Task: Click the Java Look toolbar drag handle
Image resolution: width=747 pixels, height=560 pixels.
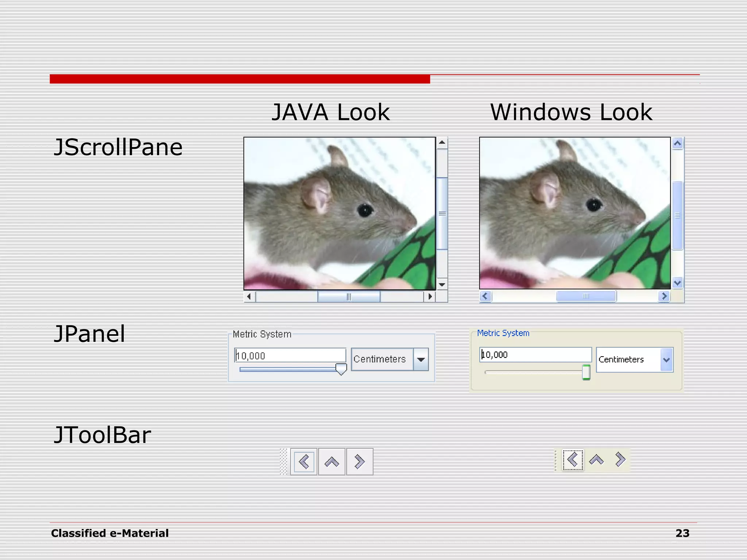Action: pyautogui.click(x=284, y=462)
